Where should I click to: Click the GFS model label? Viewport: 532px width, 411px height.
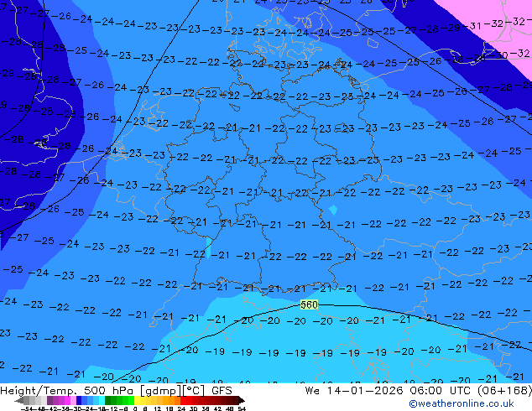(x=222, y=391)
